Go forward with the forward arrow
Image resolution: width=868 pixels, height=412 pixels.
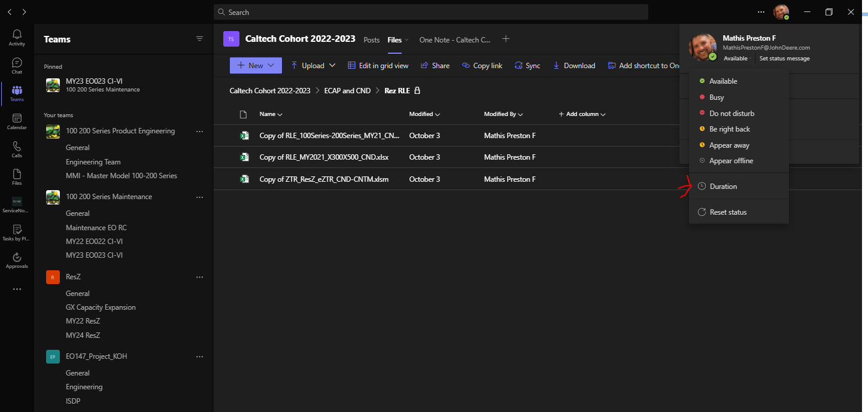(24, 12)
